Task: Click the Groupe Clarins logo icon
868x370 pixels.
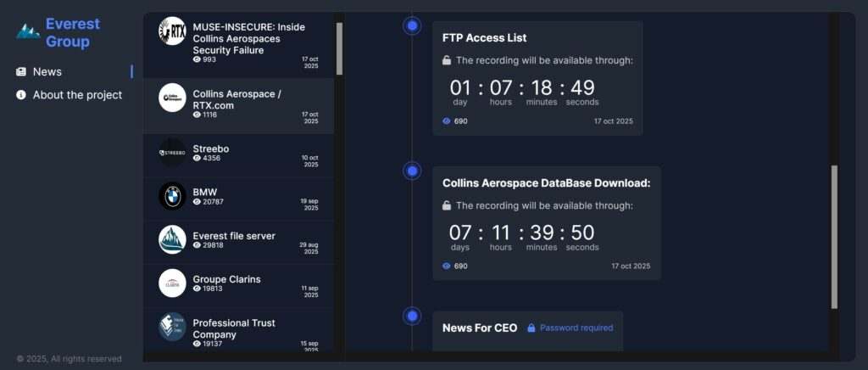Action: 172,283
